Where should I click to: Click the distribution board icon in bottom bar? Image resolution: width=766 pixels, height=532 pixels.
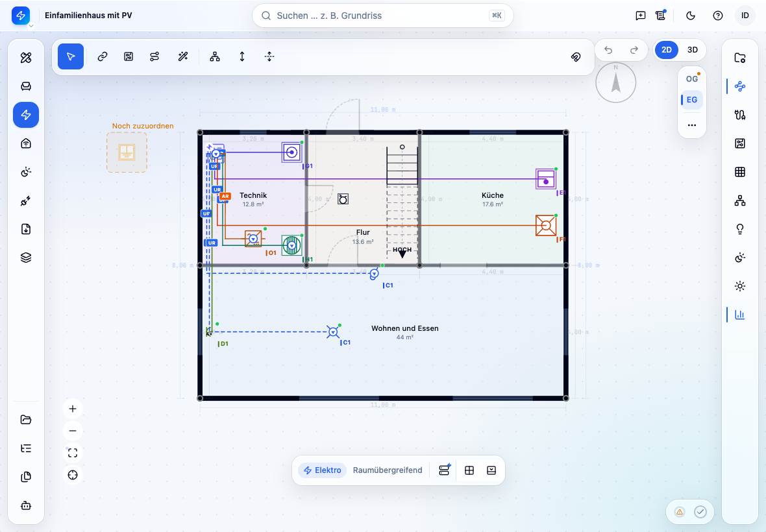click(444, 470)
